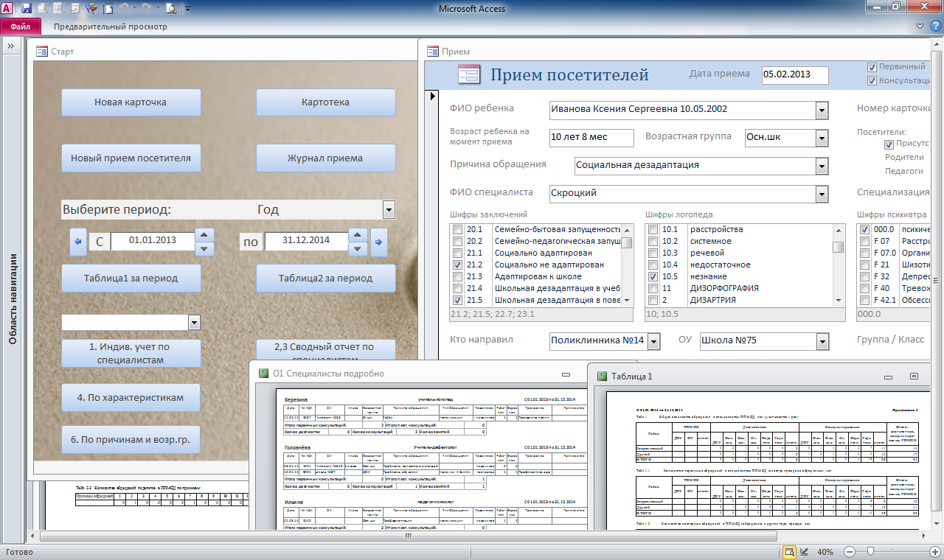Click the Дата приема date field
Viewport: 944px width, 560px height.
[794, 75]
